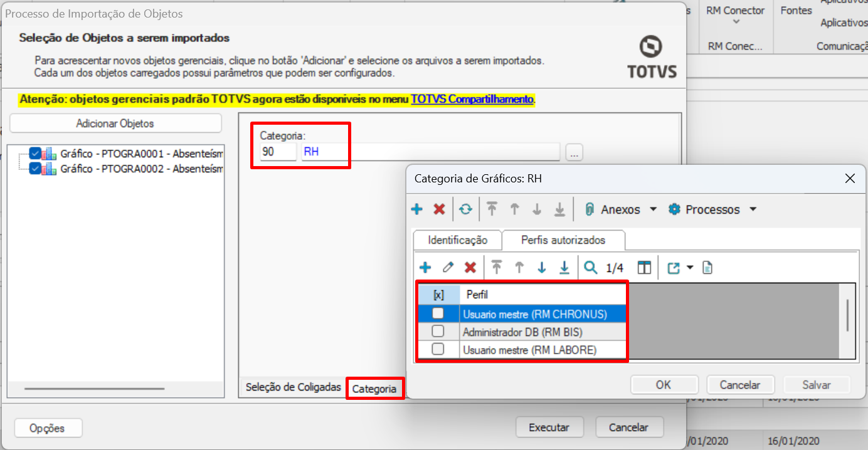Click the 1/4 record counter
Image resolution: width=868 pixels, height=450 pixels.
click(615, 268)
